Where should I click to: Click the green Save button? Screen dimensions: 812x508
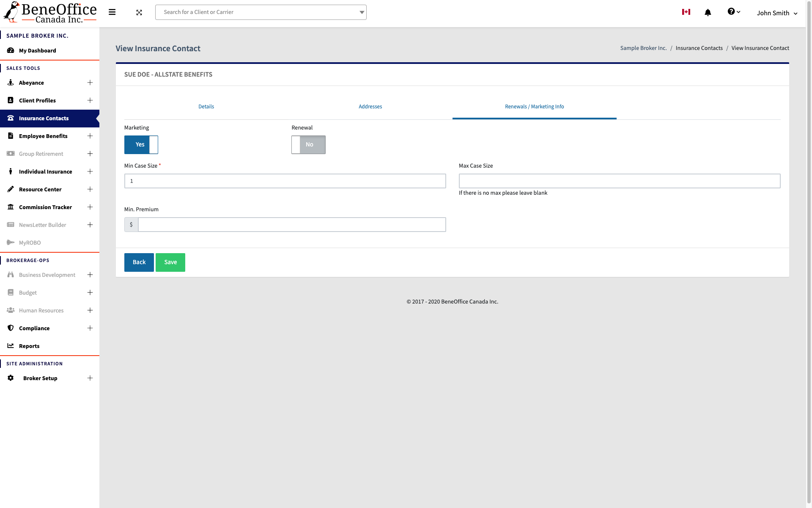tap(170, 262)
